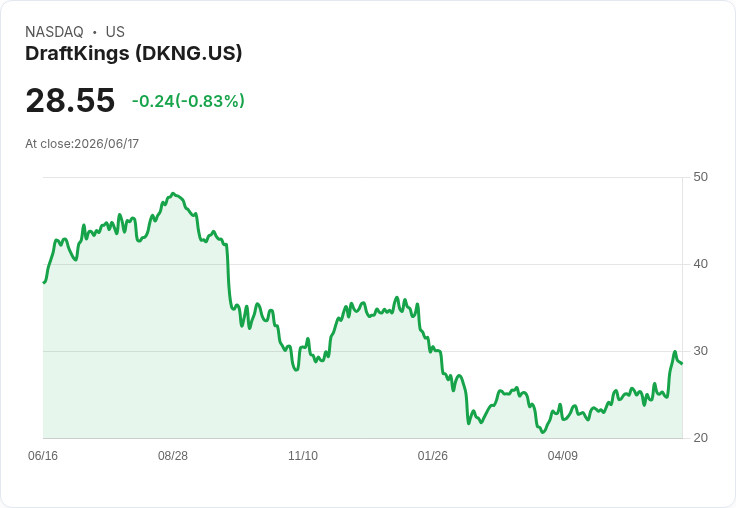This screenshot has height=508, width=736.
Task: Click the 20 price axis label
Action: 700,438
